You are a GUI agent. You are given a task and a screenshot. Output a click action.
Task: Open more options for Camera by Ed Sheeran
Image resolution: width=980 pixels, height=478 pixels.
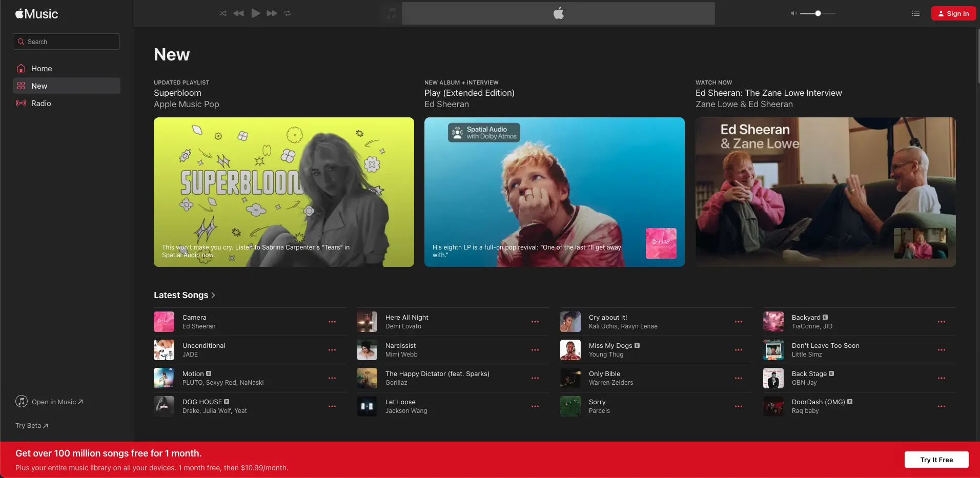coord(332,322)
